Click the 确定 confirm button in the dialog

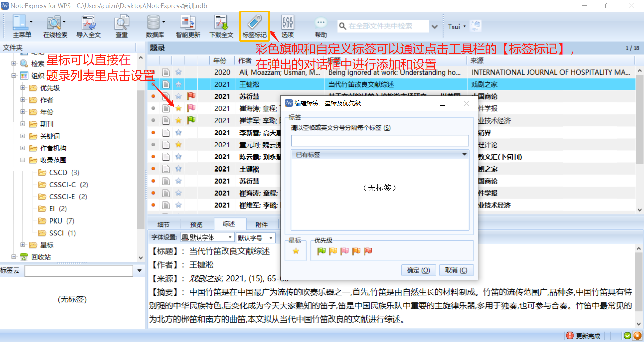point(418,270)
